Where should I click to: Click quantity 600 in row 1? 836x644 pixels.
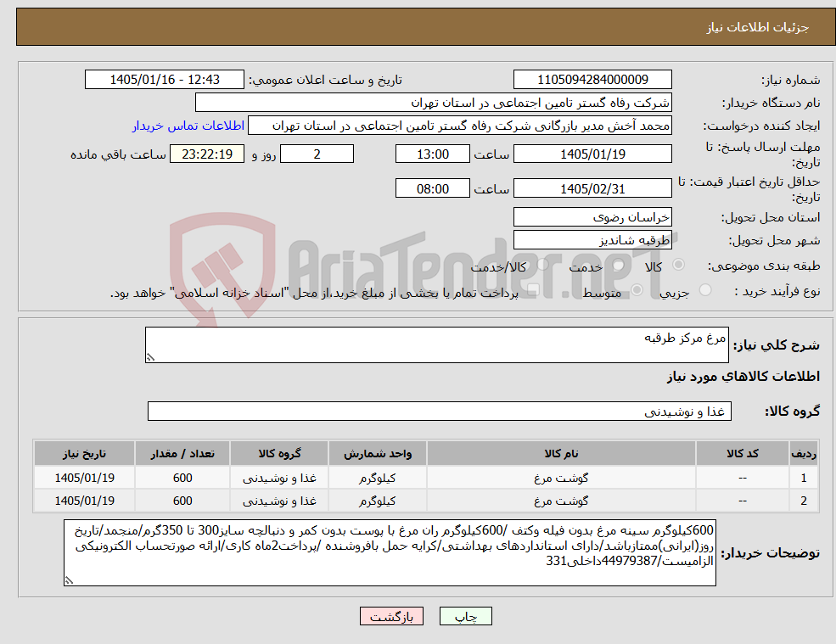pos(182,478)
